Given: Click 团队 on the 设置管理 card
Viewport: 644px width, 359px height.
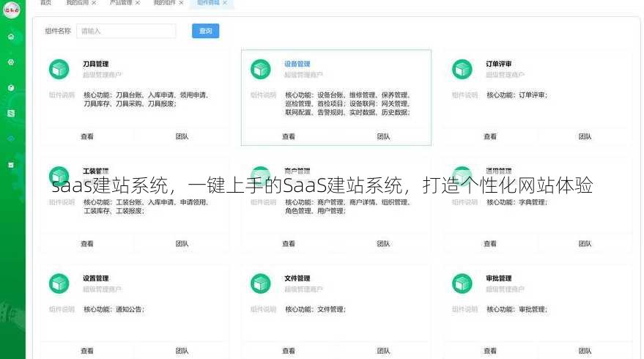Looking at the screenshot, I should coord(182,351).
